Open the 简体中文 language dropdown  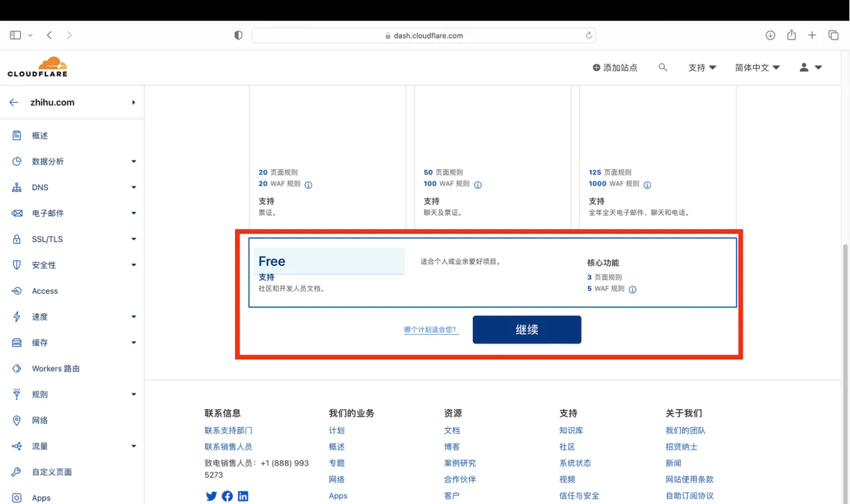pos(757,68)
